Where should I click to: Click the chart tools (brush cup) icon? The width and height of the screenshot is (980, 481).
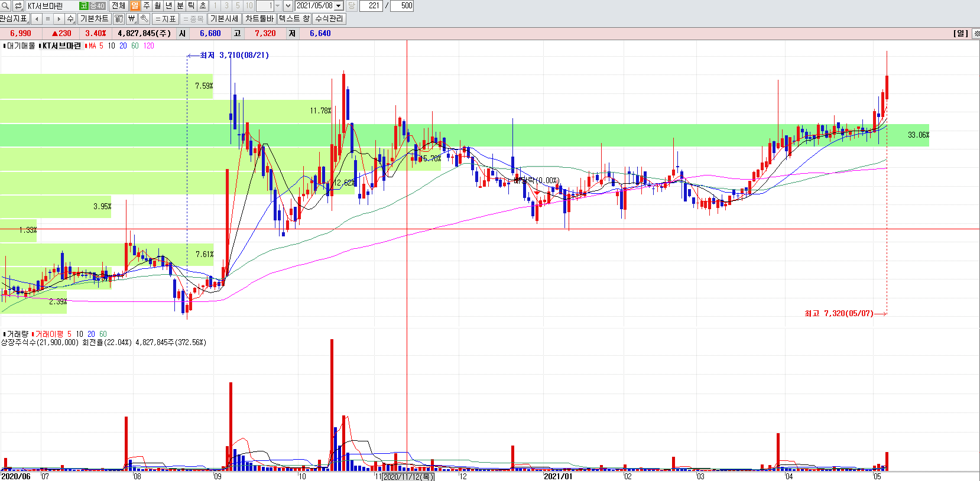119,19
